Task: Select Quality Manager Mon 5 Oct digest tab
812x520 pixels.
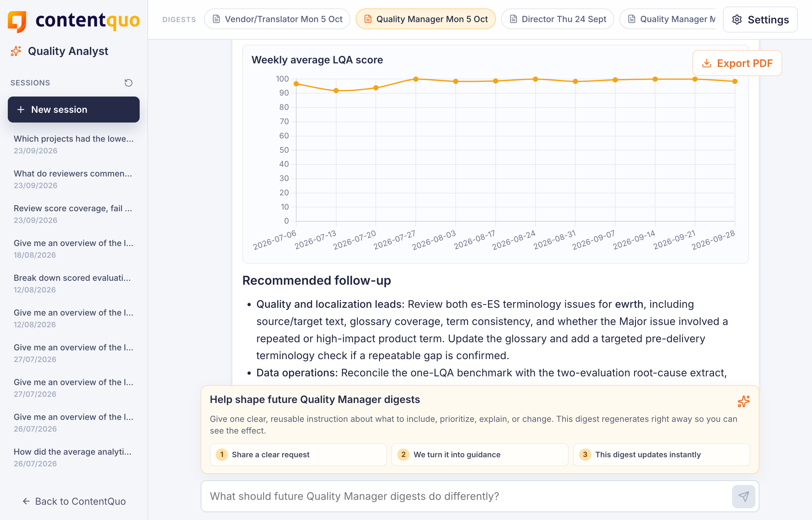Action: 425,19
